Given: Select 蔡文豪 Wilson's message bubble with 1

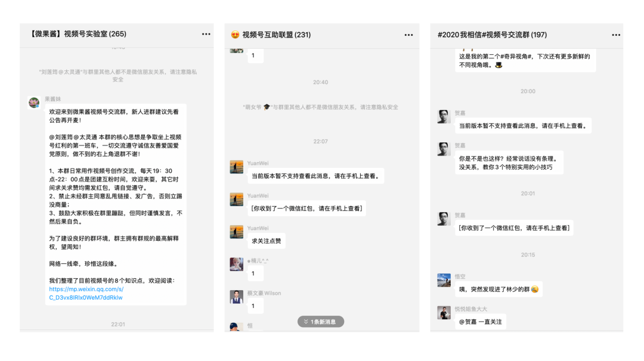Looking at the screenshot, I should pos(255,306).
